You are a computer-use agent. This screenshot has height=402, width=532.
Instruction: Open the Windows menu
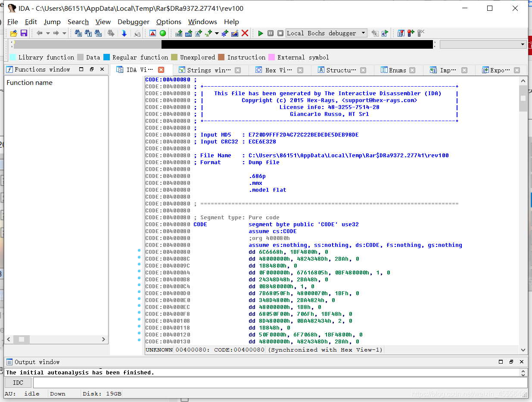point(202,22)
